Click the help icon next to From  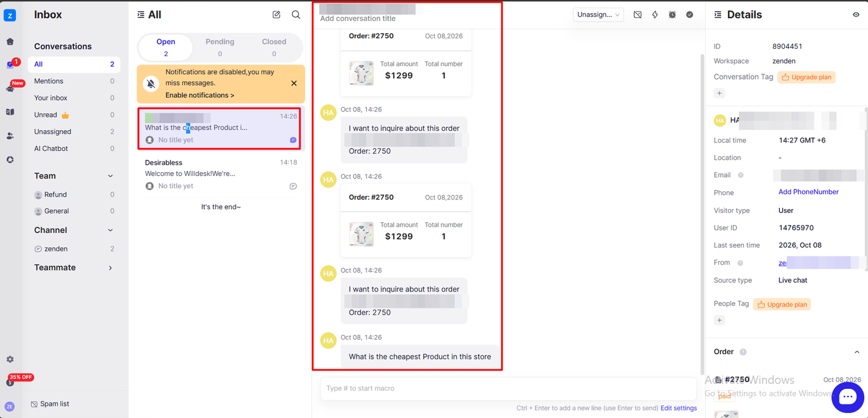[740, 263]
